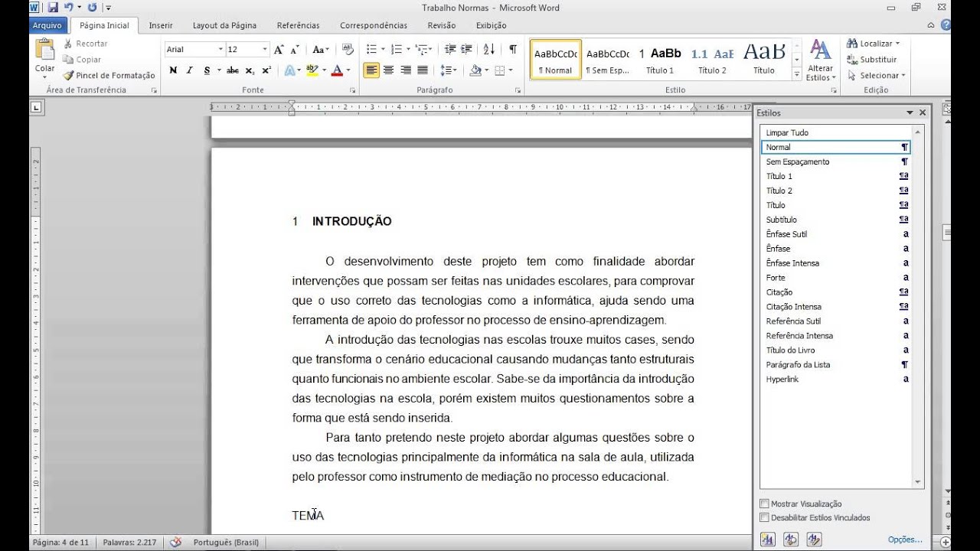The height and width of the screenshot is (551, 980).
Task: Click numbered list icon
Action: click(x=396, y=50)
